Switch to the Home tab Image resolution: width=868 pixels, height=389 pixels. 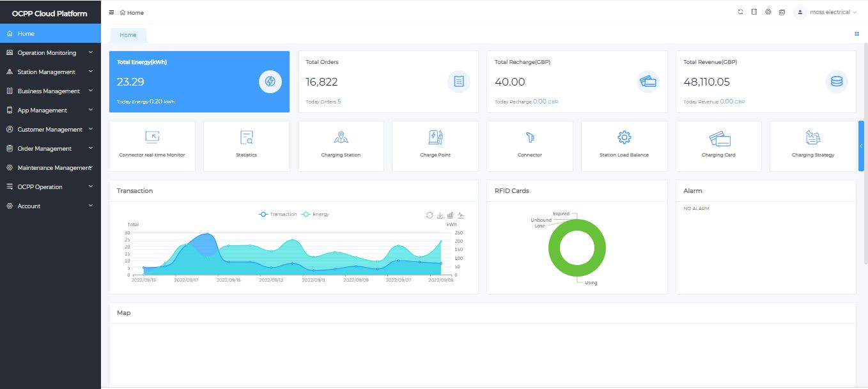(x=128, y=35)
